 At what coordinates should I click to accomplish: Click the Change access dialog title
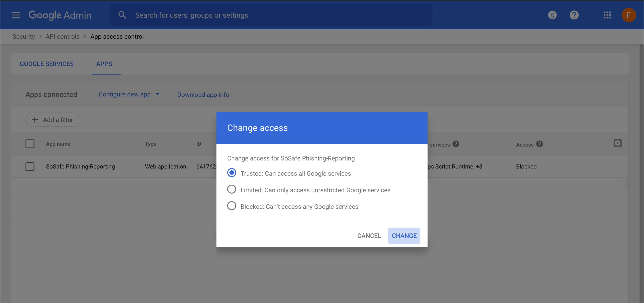click(x=257, y=128)
